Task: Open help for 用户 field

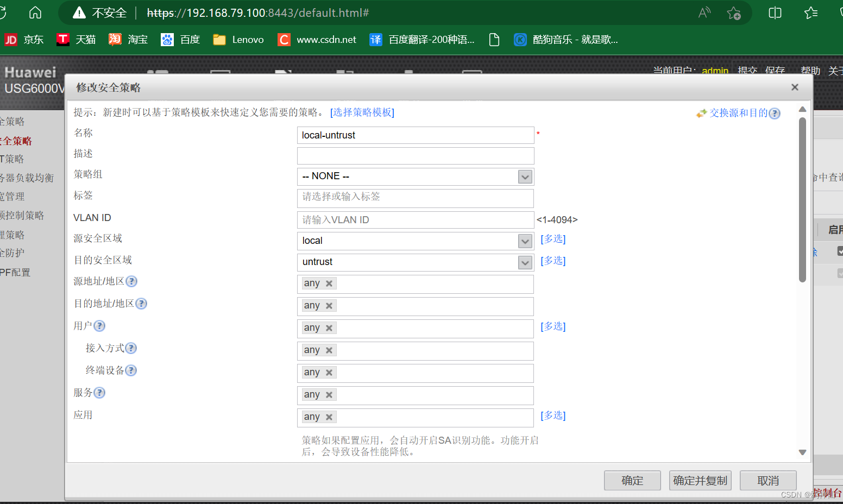Action: coord(99,326)
